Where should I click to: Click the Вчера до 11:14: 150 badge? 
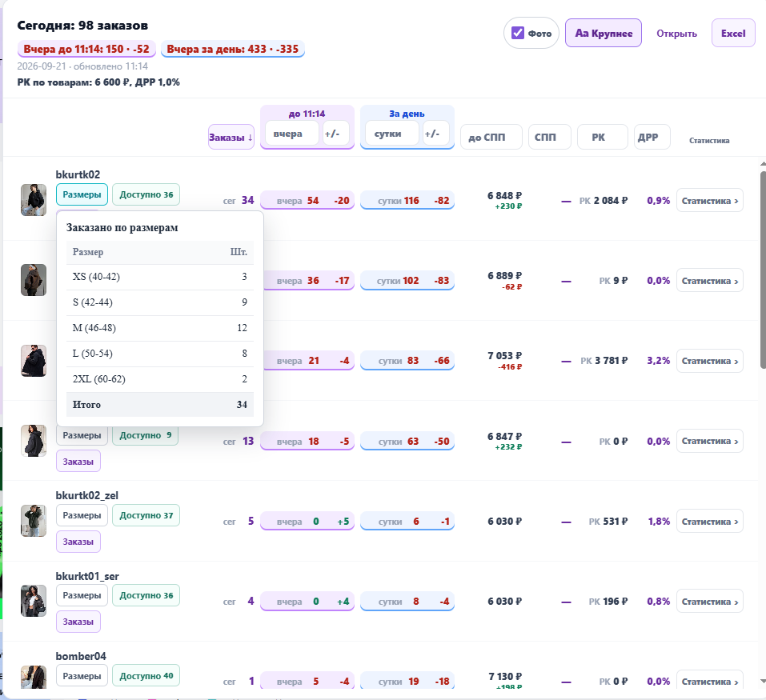tap(86, 49)
